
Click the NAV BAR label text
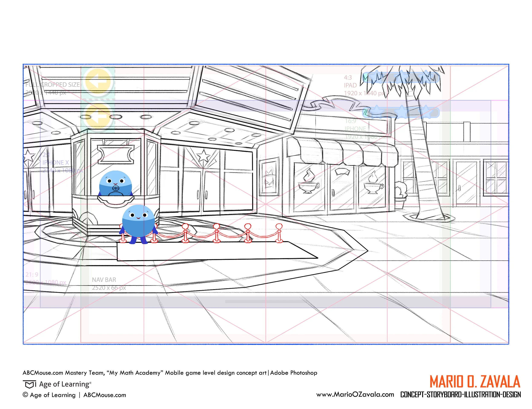[104, 280]
